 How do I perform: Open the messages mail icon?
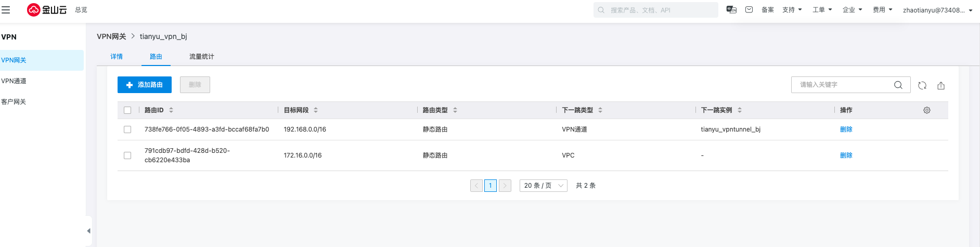[x=749, y=10]
